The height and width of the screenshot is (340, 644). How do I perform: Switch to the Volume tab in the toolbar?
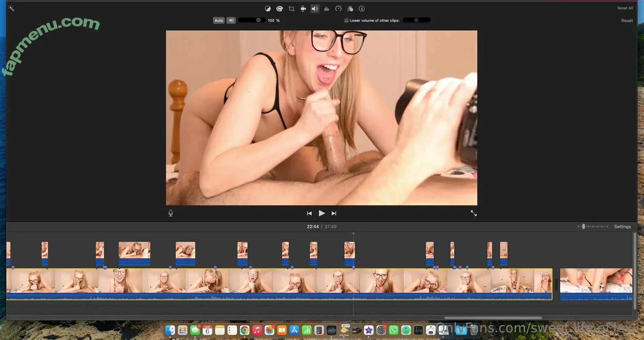coord(315,9)
